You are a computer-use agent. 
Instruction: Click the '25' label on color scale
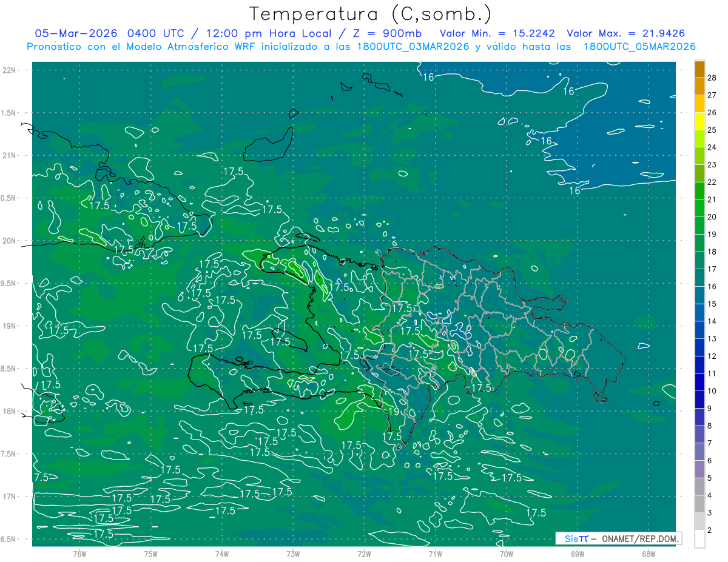coord(712,130)
